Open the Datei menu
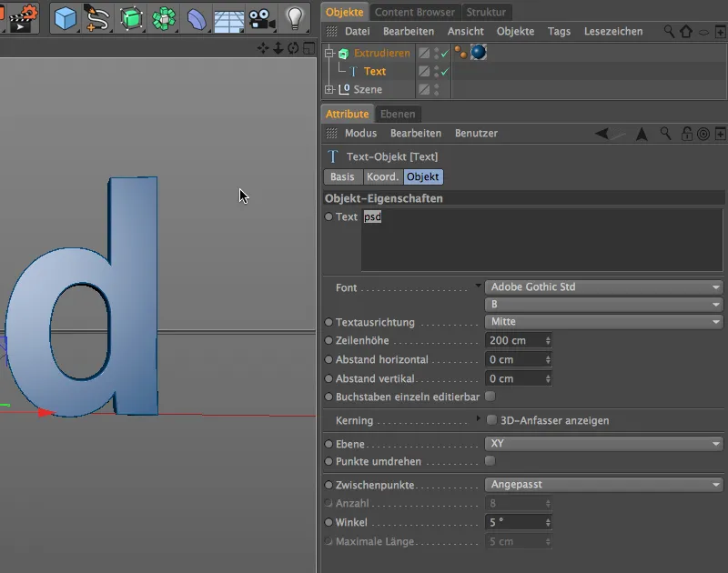 [x=357, y=32]
